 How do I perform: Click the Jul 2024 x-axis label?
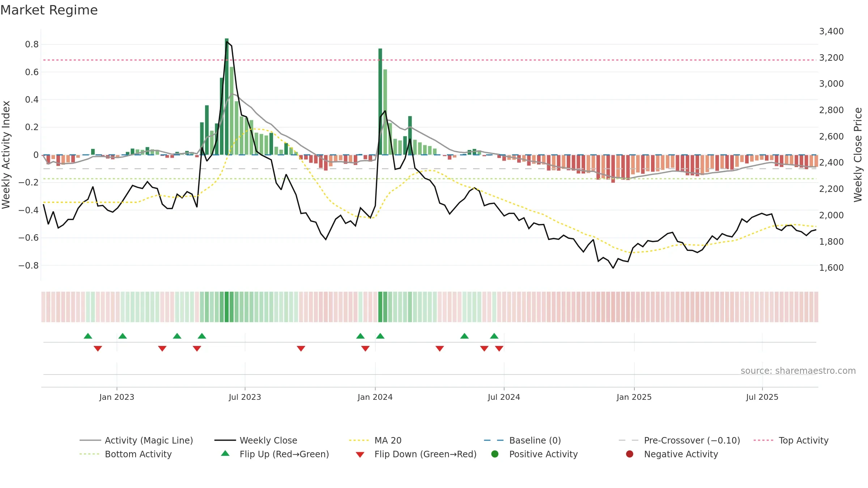click(x=504, y=397)
